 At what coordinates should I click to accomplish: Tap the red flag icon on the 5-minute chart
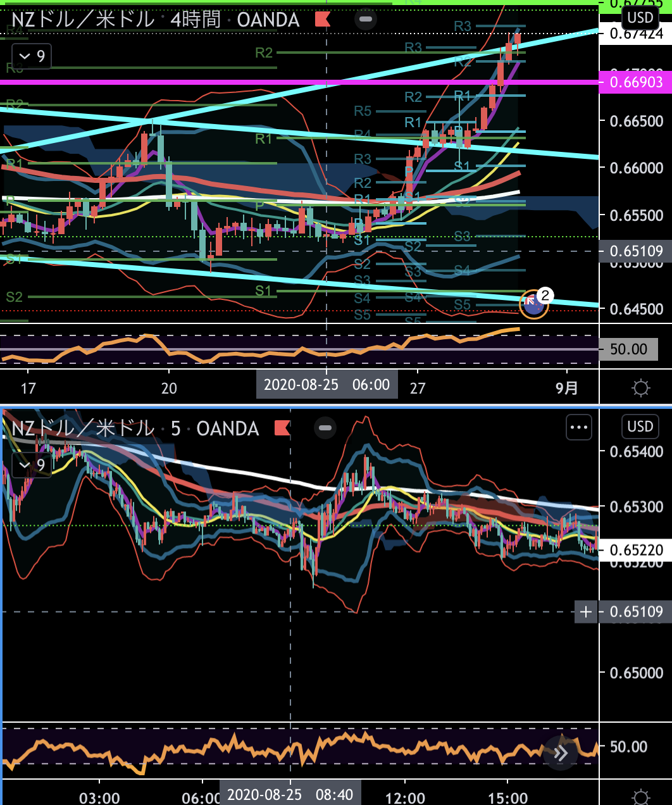coord(282,428)
